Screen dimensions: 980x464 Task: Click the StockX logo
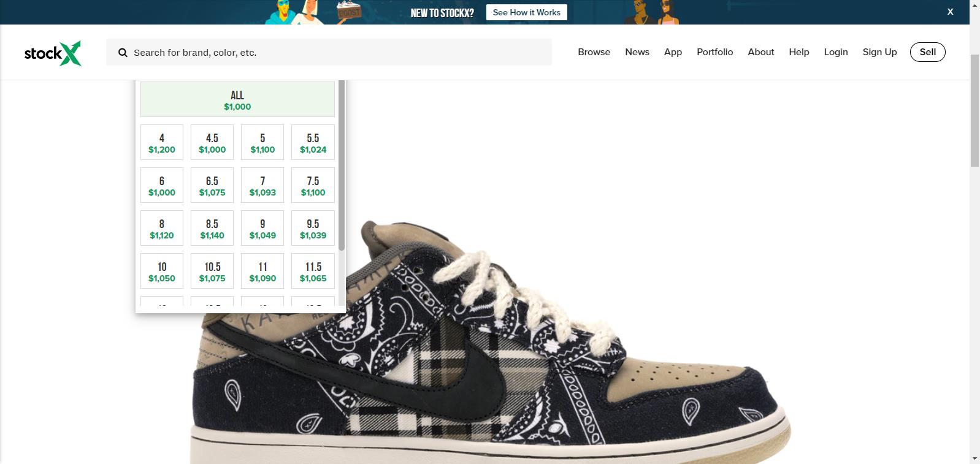[x=53, y=53]
